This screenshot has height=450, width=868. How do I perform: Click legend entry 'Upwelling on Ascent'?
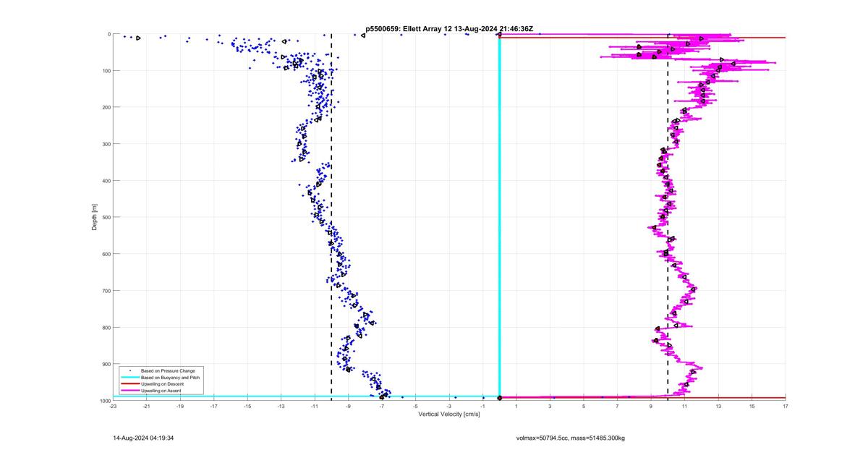[x=162, y=391]
